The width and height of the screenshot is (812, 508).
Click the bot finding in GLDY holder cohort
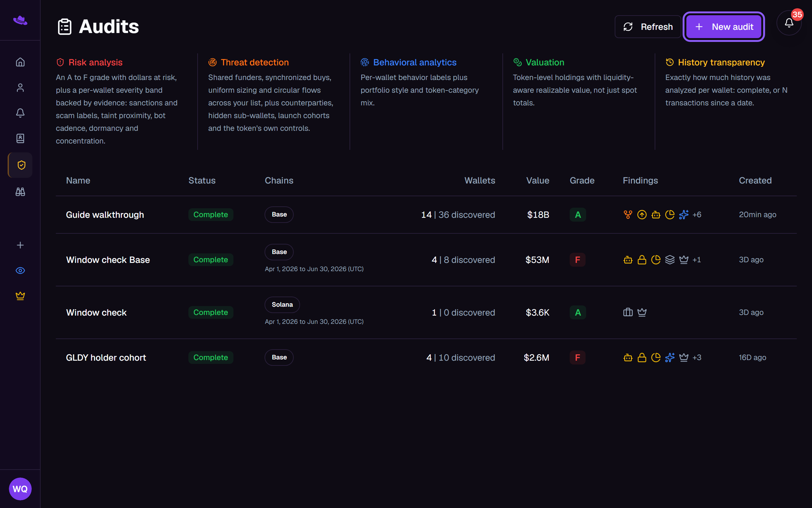628,358
